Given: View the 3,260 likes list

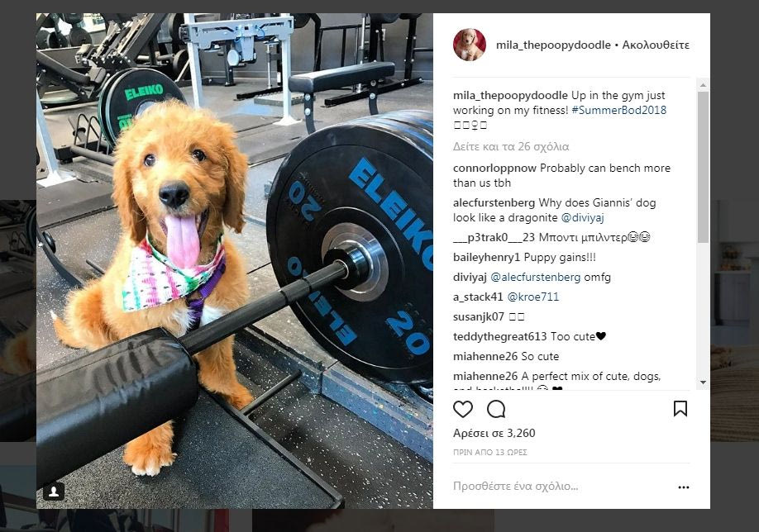Looking at the screenshot, I should click(x=494, y=434).
